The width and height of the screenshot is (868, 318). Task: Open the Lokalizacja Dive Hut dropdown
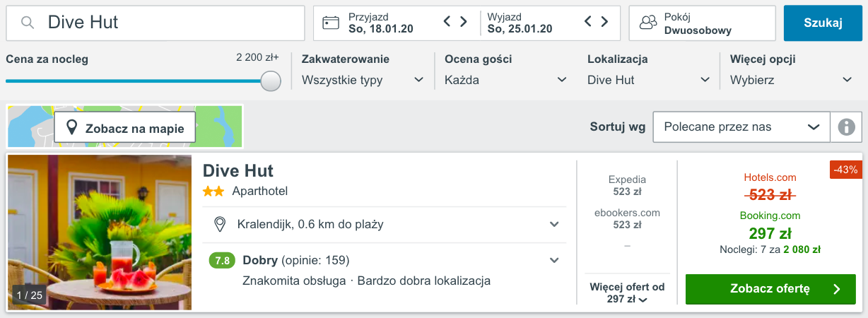pyautogui.click(x=649, y=80)
